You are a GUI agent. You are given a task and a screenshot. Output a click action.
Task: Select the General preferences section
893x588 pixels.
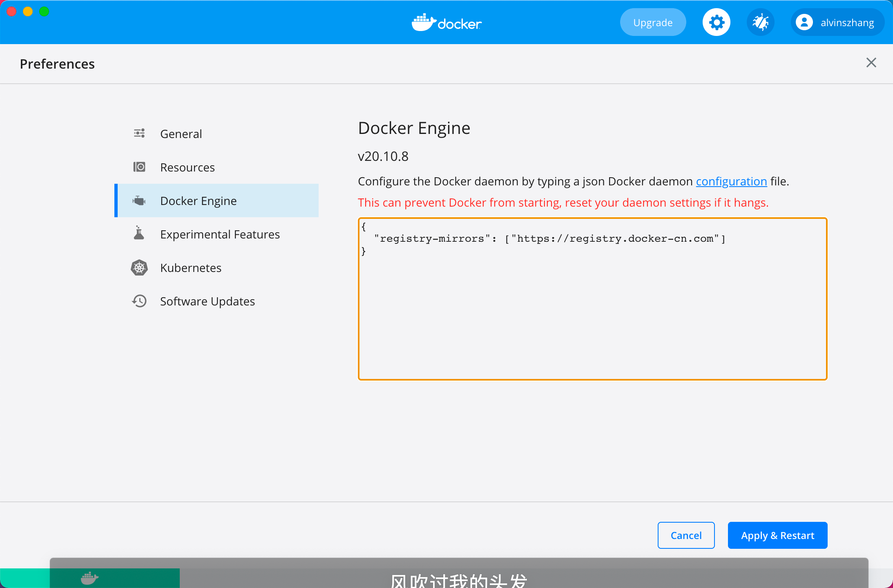217,134
